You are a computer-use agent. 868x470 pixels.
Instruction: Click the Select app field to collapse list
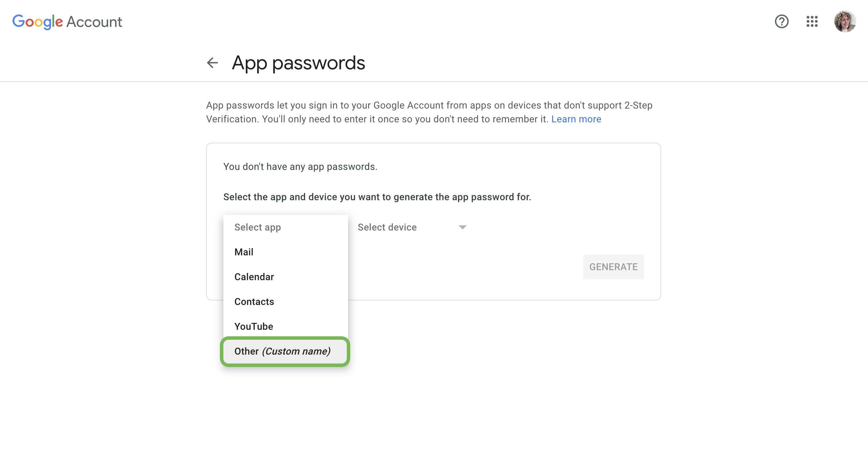(x=257, y=227)
